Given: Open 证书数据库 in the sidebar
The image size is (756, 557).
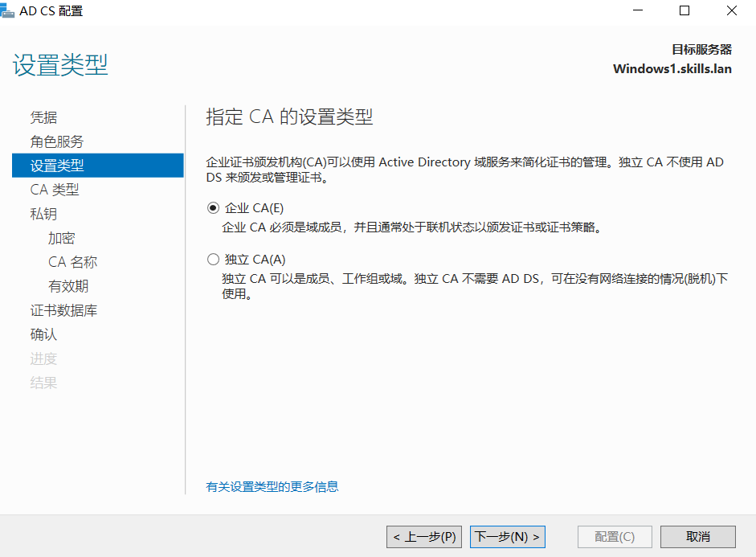Looking at the screenshot, I should point(64,310).
